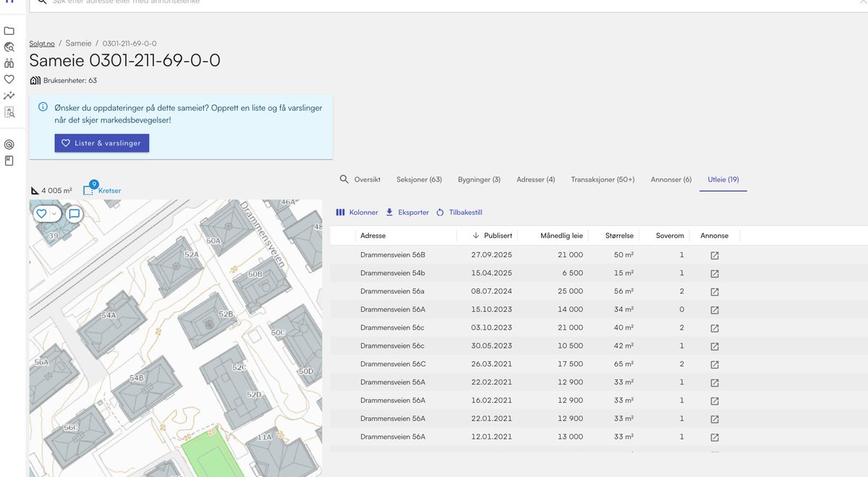Open listing link for the 26.03.2021 row
868x477 pixels.
pyautogui.click(x=715, y=364)
